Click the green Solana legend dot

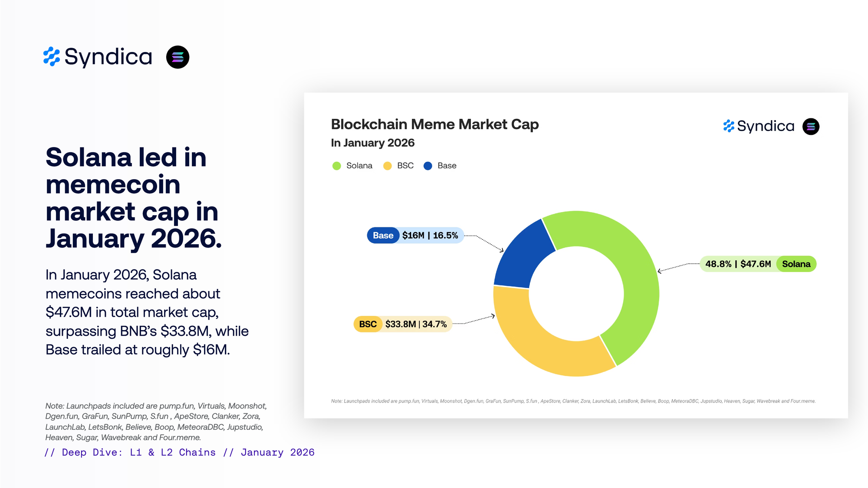click(x=337, y=166)
